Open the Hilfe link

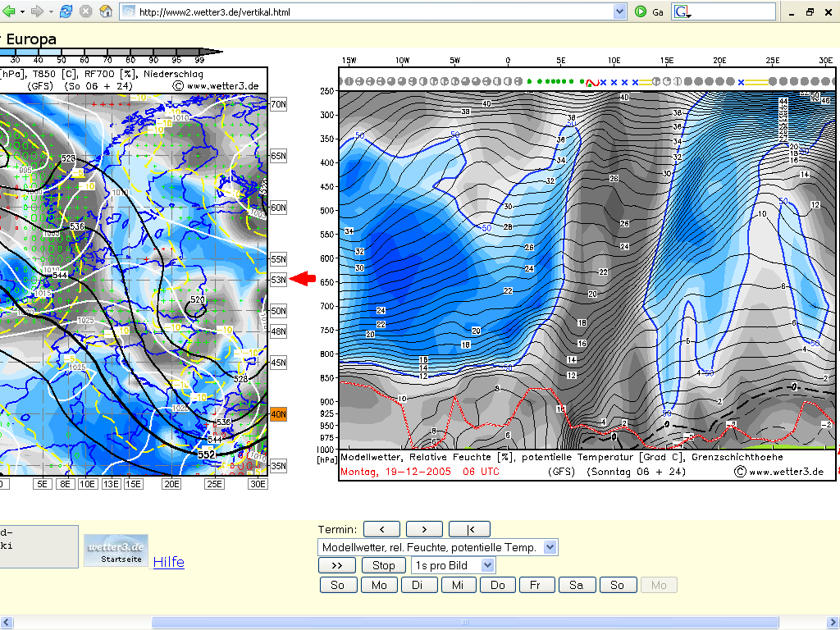[169, 562]
